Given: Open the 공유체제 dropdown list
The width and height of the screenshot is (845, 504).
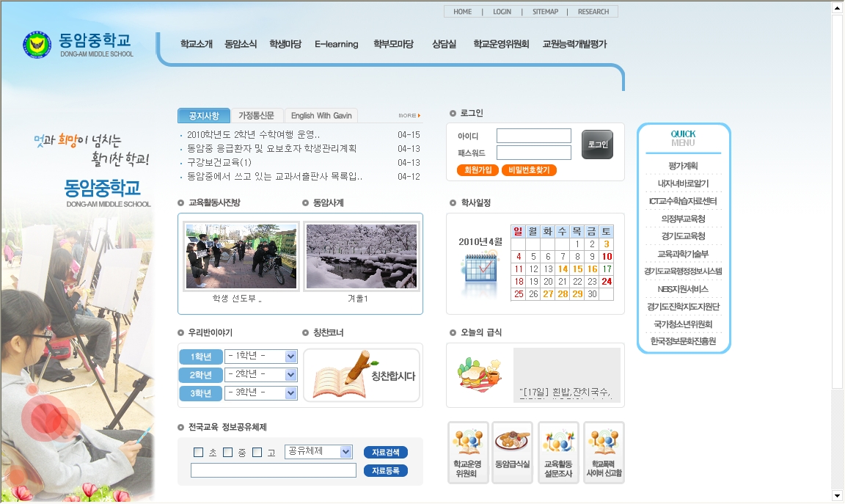Looking at the screenshot, I should [x=346, y=452].
